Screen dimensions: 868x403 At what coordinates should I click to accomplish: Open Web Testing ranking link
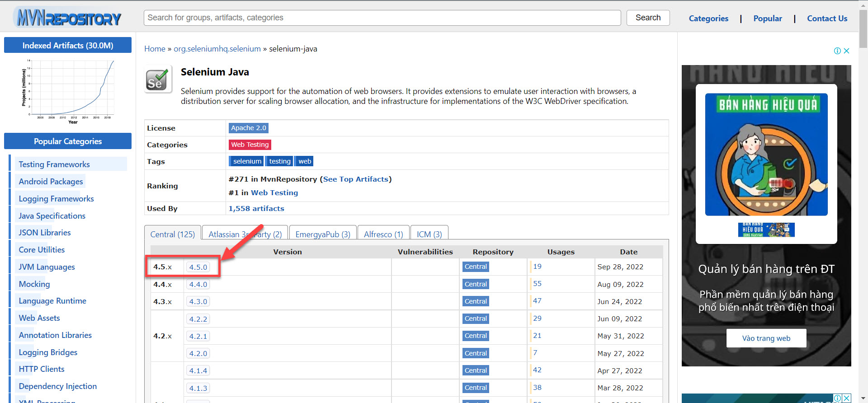[x=274, y=193]
